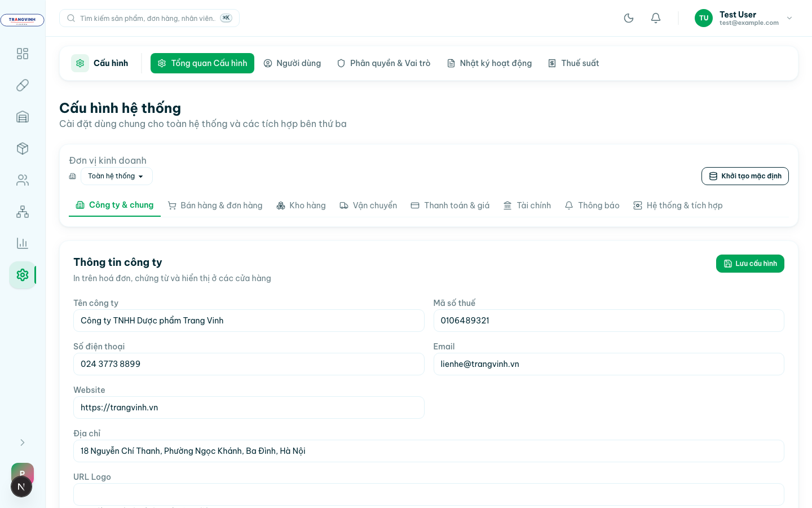Image resolution: width=812 pixels, height=508 pixels.
Task: Open the Phân quyền & Vai trò tab
Action: pyautogui.click(x=383, y=63)
